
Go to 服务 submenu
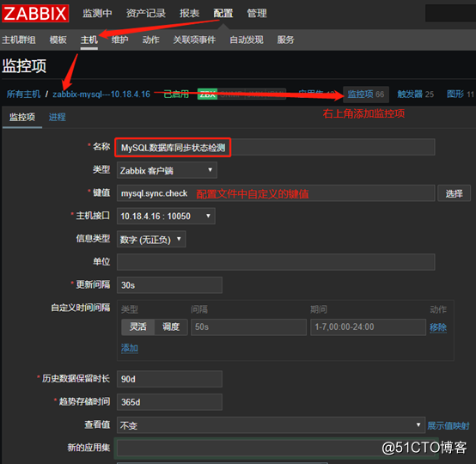(x=285, y=40)
